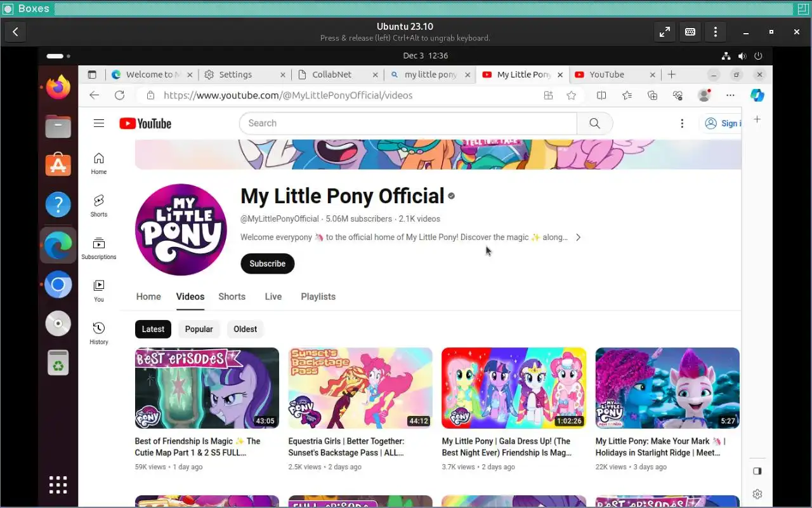
Task: Click the Gala Dress Up video title
Action: click(x=506, y=447)
